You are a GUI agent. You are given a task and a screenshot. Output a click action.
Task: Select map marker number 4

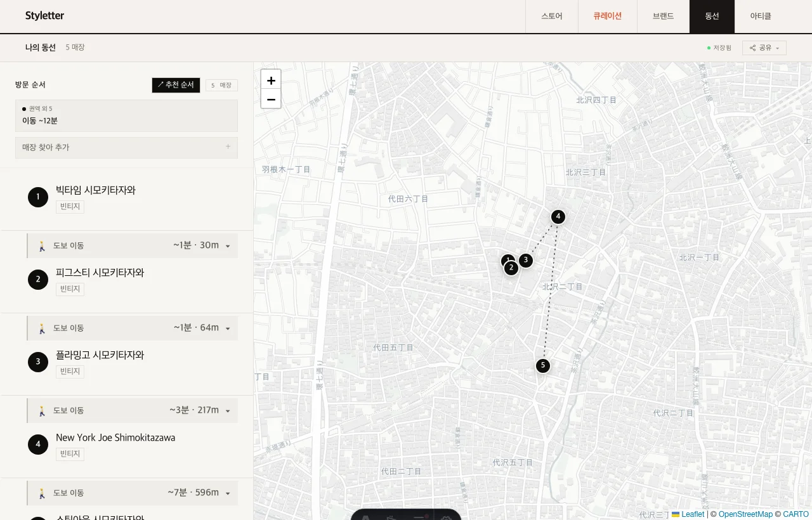click(x=558, y=217)
